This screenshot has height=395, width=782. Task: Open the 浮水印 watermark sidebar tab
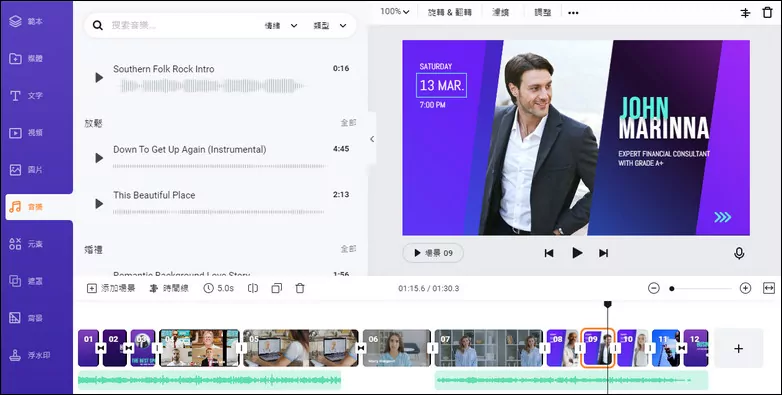click(x=36, y=355)
